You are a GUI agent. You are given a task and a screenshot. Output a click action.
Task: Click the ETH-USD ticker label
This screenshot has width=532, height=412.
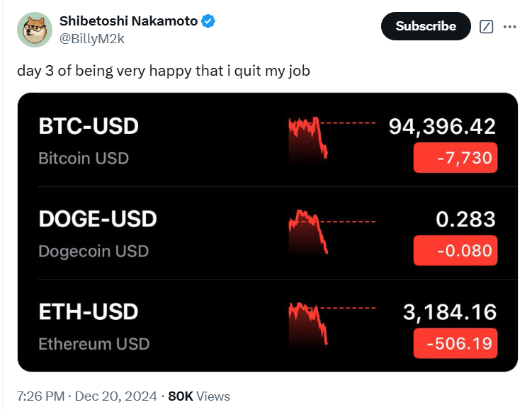click(89, 311)
